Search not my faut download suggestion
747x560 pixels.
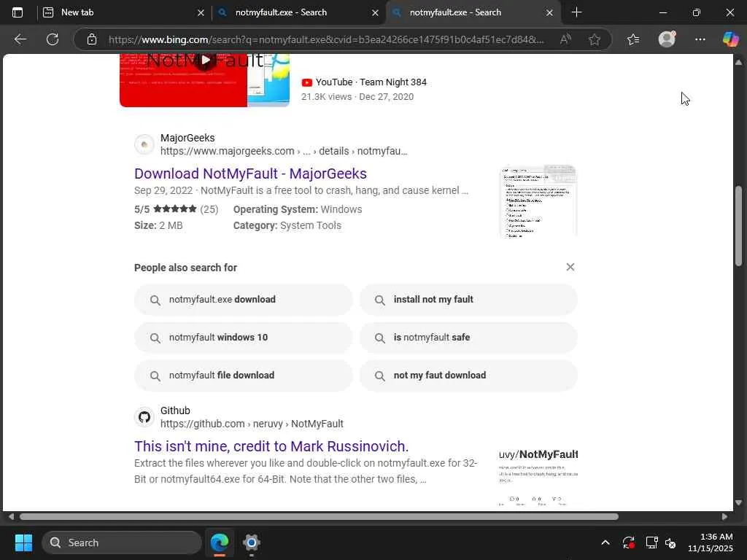pyautogui.click(x=468, y=376)
